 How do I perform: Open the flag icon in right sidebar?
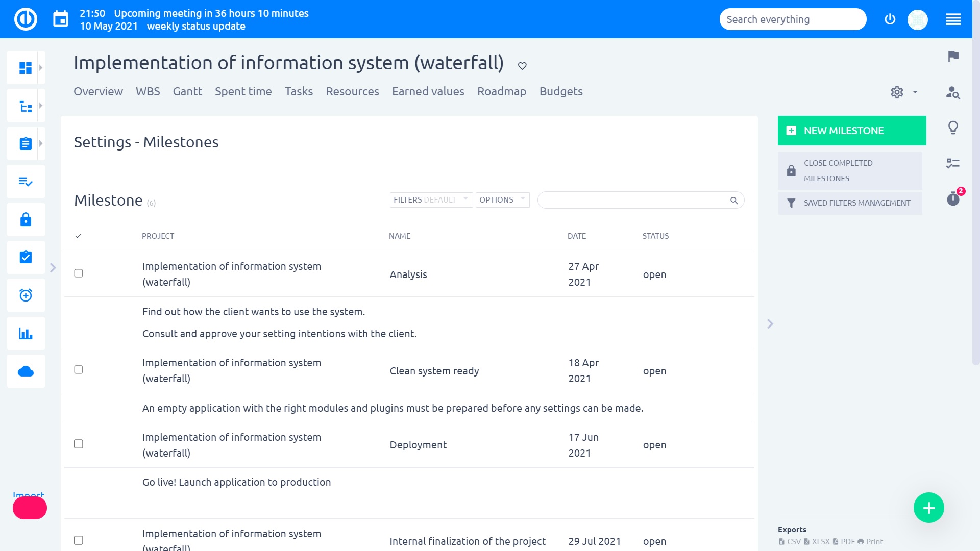[x=952, y=56]
